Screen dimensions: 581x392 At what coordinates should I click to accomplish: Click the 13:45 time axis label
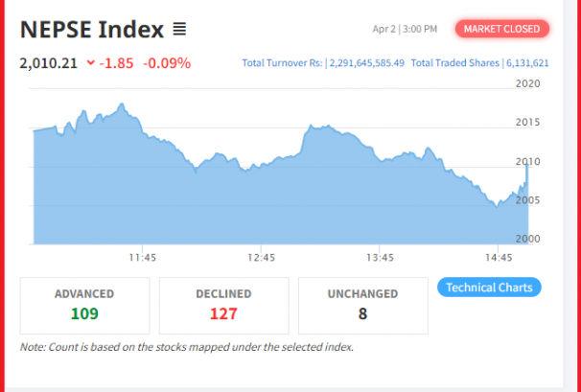point(380,257)
